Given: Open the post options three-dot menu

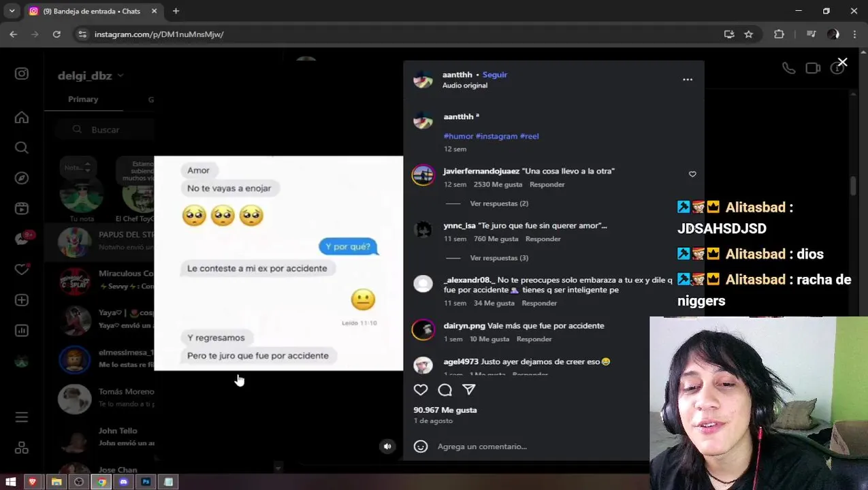Looking at the screenshot, I should 688,80.
